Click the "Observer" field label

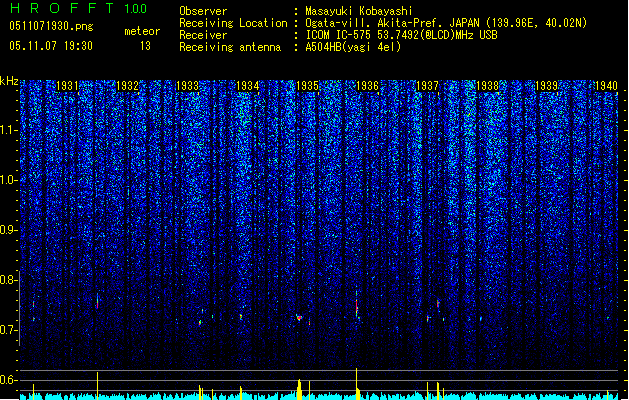click(x=203, y=11)
